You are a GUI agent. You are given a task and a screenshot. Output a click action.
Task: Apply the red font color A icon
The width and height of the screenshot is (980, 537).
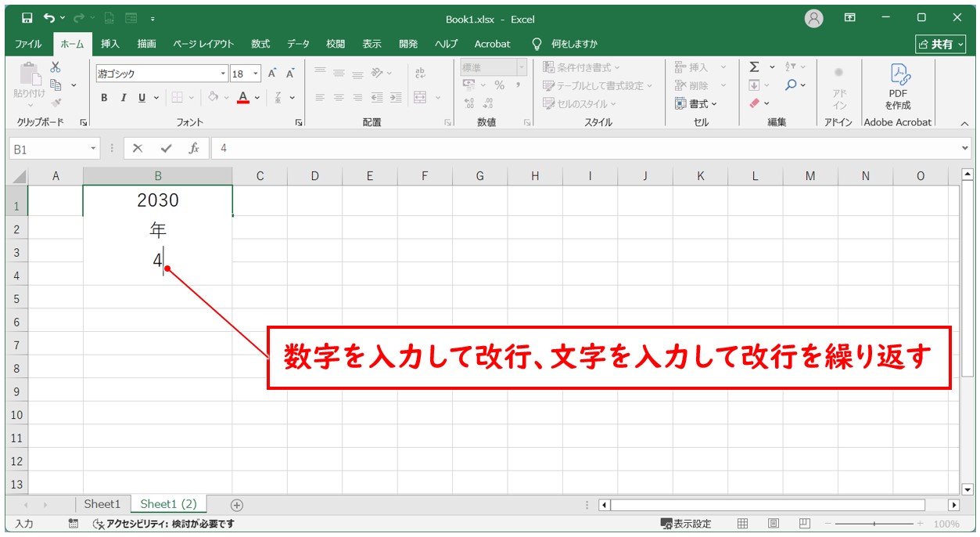click(243, 98)
